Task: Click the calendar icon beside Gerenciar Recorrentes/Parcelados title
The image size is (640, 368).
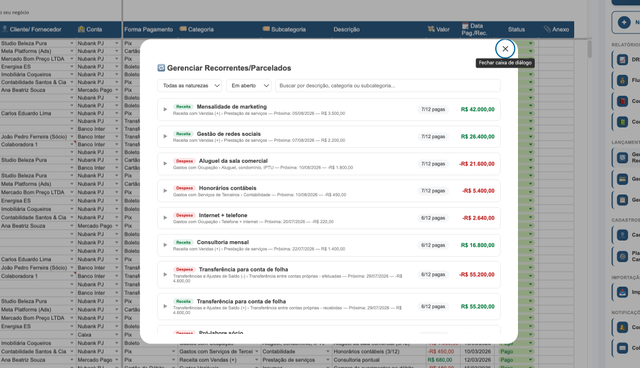Action: 161,68
